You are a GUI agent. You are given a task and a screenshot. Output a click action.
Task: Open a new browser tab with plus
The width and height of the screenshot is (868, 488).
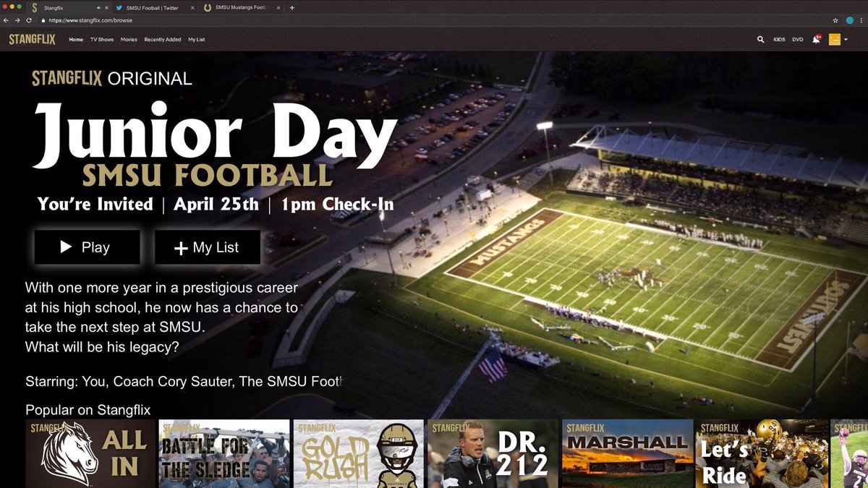pyautogui.click(x=292, y=8)
